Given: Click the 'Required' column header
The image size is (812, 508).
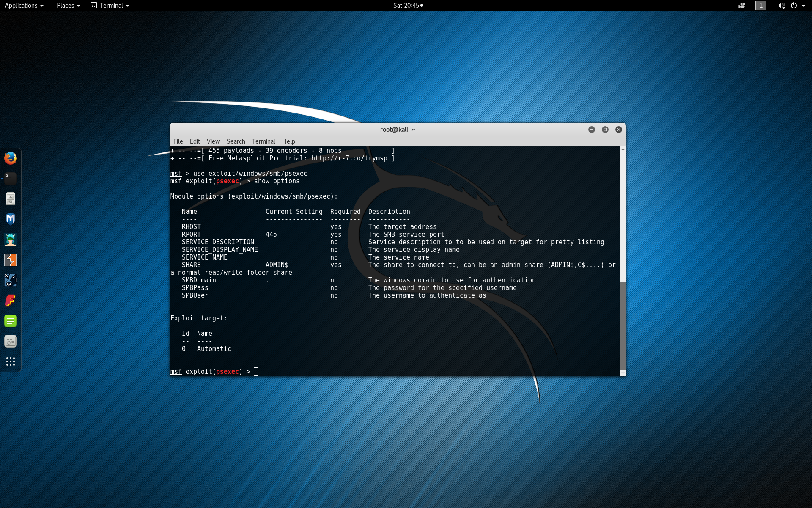Looking at the screenshot, I should (346, 212).
